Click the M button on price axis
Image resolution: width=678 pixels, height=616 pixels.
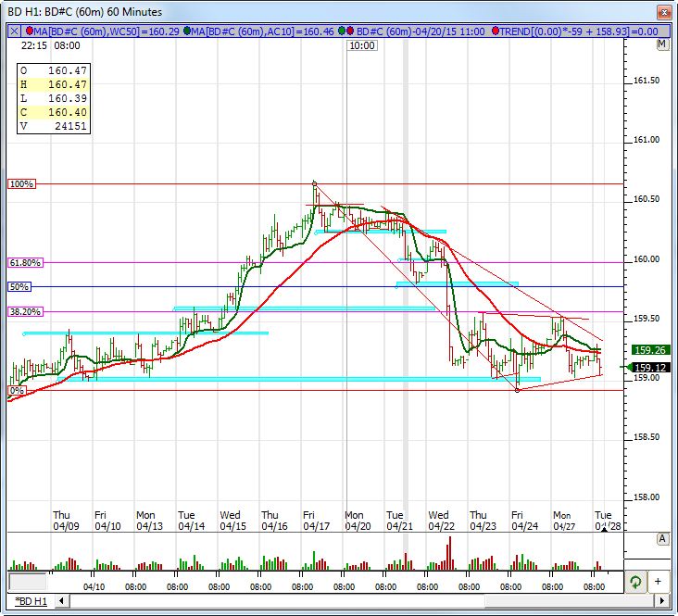662,44
